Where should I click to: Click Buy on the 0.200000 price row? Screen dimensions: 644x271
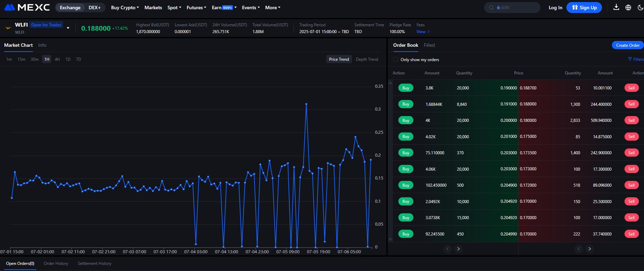(406, 120)
